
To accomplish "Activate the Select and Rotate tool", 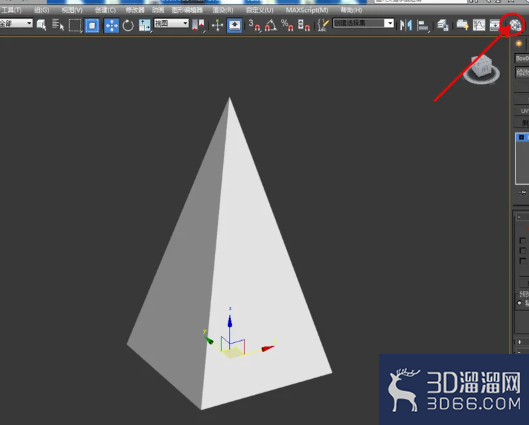I will 128,25.
